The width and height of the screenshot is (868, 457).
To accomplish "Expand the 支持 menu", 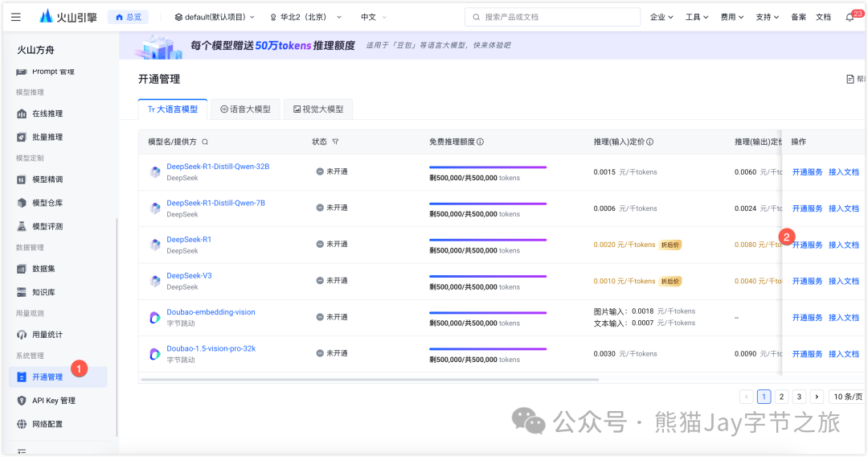I will (x=768, y=17).
